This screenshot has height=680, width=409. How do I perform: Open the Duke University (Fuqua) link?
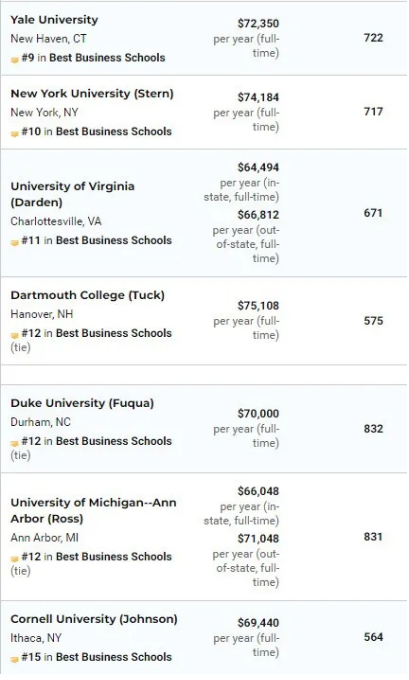pos(82,403)
